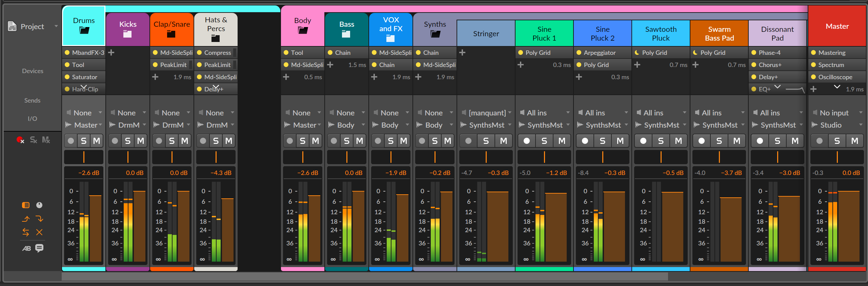868x286 pixels.
Task: Select the Sawtooth Pluck track header
Action: click(x=661, y=33)
